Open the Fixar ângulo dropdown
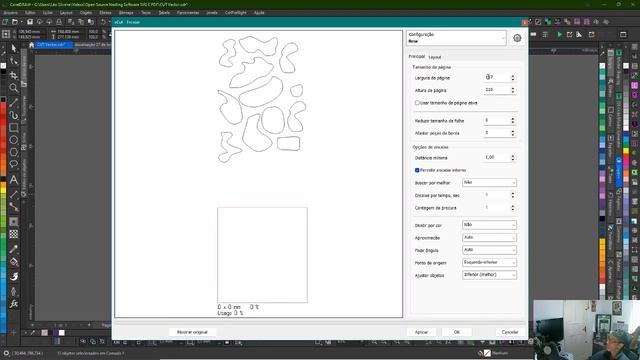The height and width of the screenshot is (360, 640). point(489,250)
